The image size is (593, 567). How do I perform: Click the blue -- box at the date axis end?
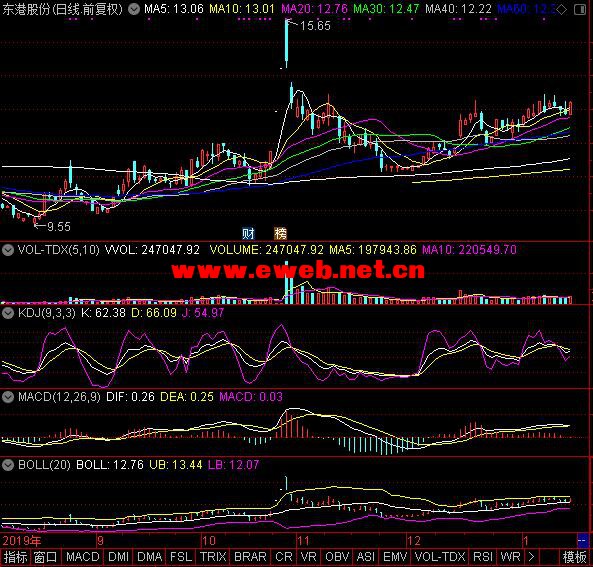pos(582,540)
